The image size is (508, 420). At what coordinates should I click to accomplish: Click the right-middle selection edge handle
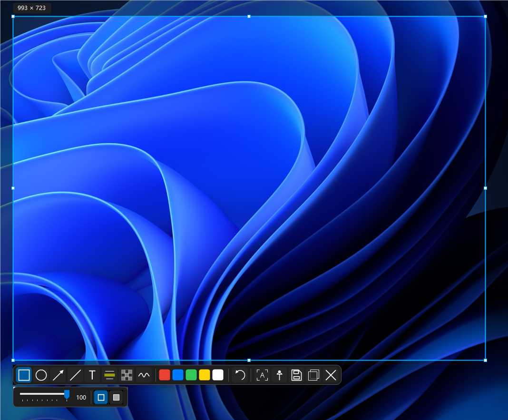point(485,188)
